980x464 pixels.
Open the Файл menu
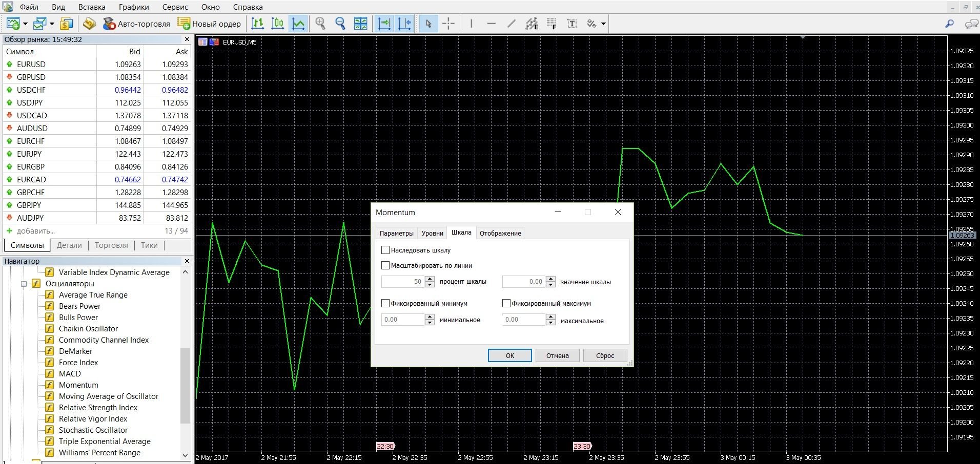pyautogui.click(x=29, y=7)
